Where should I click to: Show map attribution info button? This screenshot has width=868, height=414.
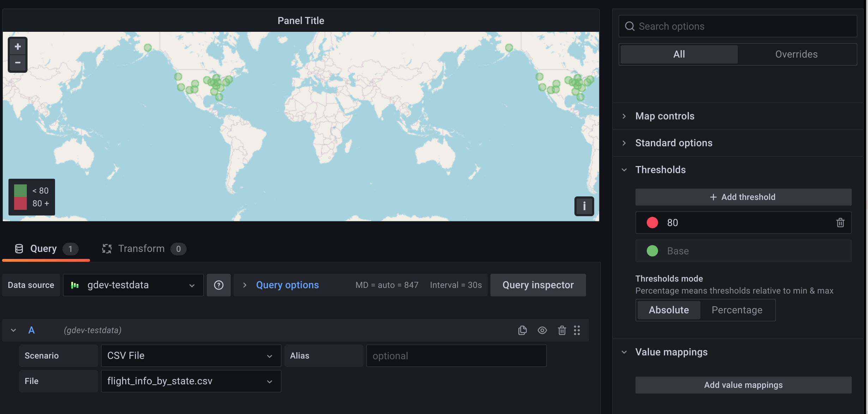pyautogui.click(x=584, y=206)
